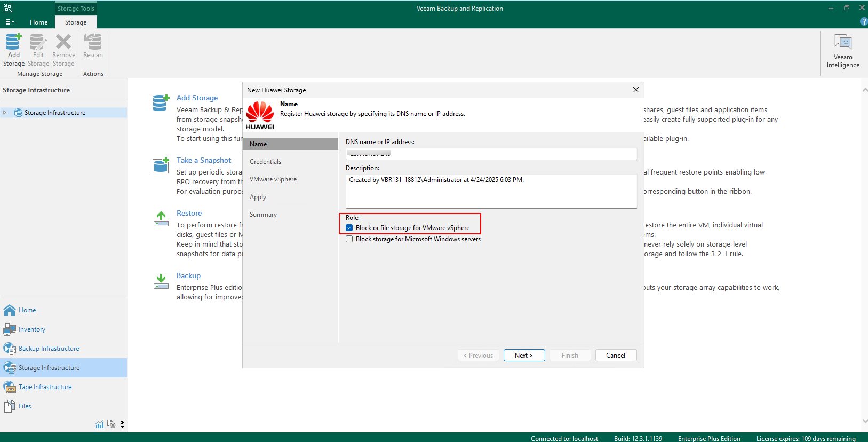Open the main hamburger menu
This screenshot has width=868, height=442.
(10, 22)
